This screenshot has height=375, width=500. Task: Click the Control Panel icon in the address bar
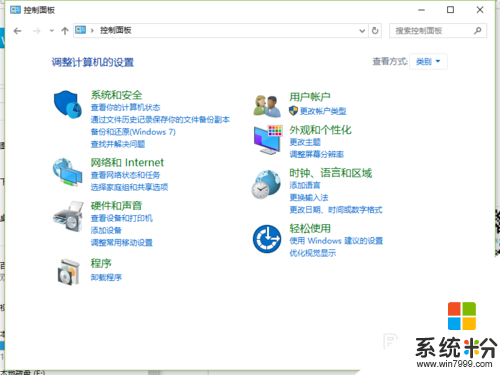[80, 30]
